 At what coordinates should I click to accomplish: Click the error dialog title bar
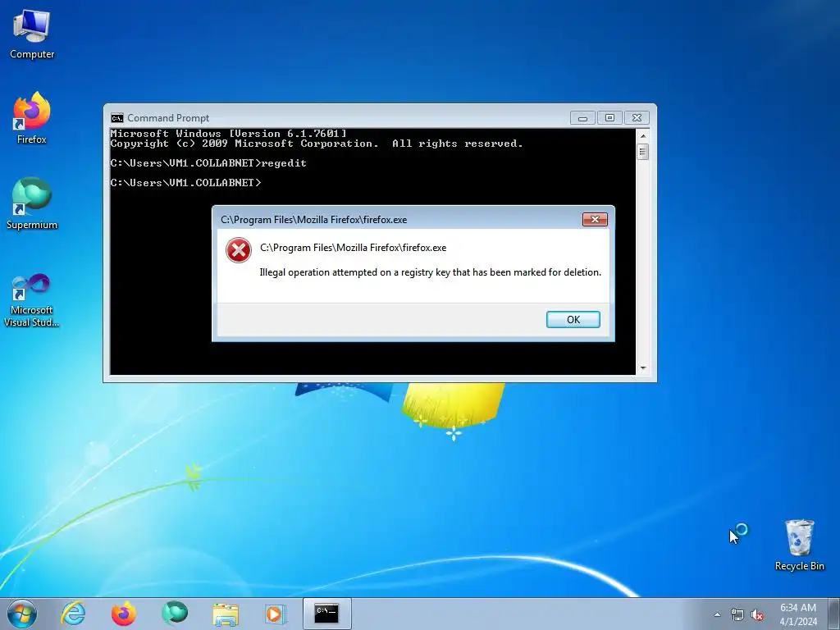coord(396,220)
